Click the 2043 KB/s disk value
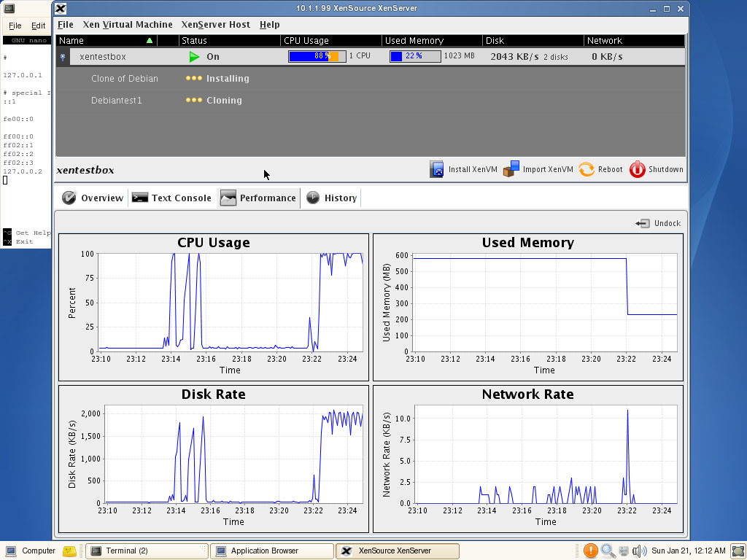 click(514, 57)
